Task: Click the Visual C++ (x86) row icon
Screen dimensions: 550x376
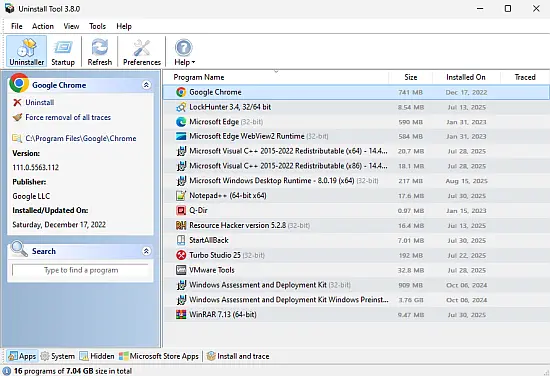Action: pos(181,166)
